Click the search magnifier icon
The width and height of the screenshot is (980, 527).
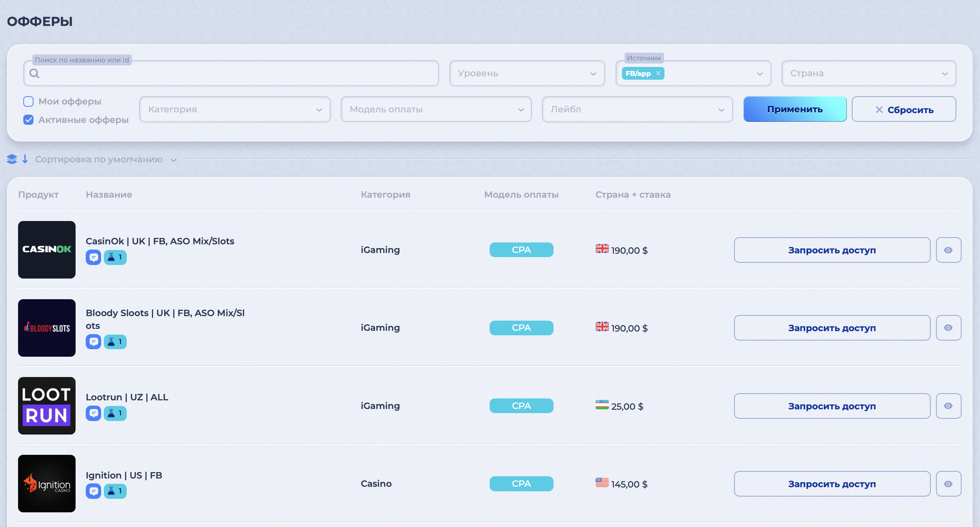pos(35,73)
